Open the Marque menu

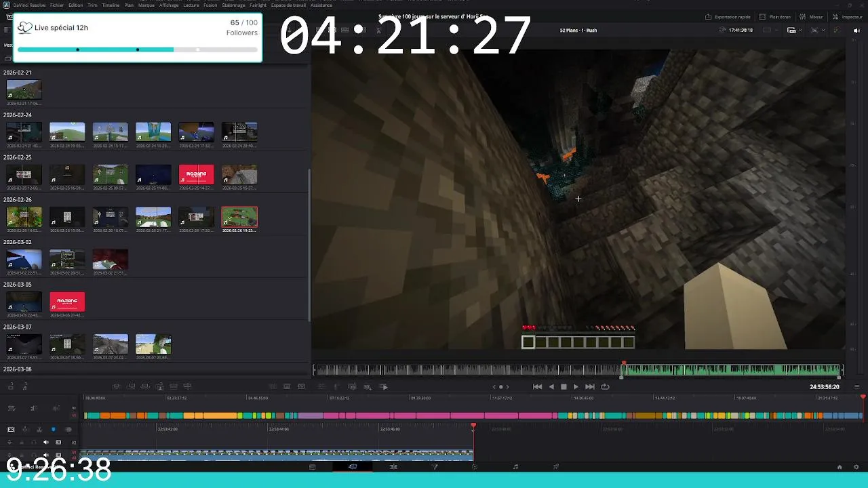(146, 5)
